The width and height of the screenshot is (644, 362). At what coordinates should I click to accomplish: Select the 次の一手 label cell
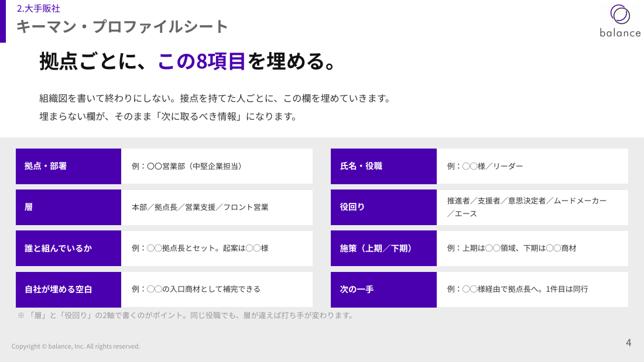coord(383,289)
